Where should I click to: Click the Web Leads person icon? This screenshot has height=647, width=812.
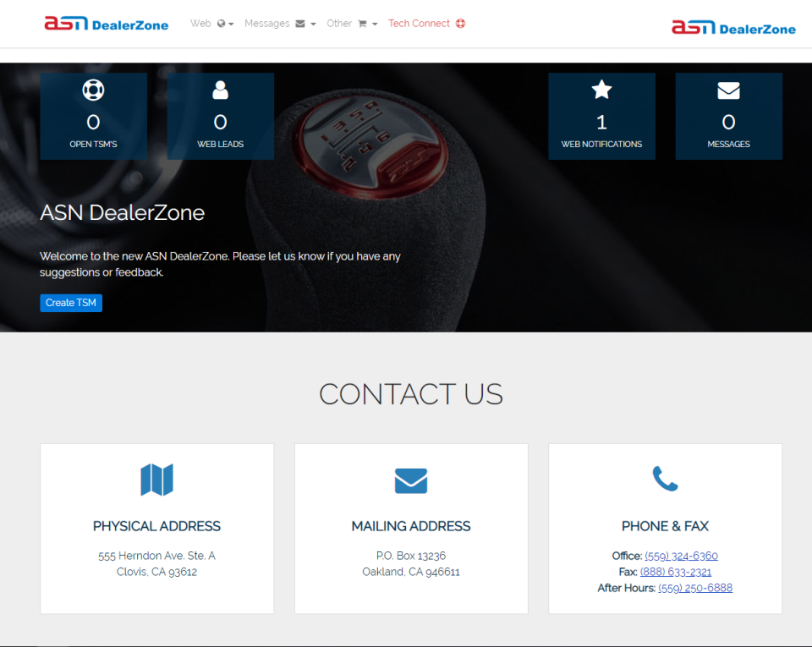click(x=220, y=90)
